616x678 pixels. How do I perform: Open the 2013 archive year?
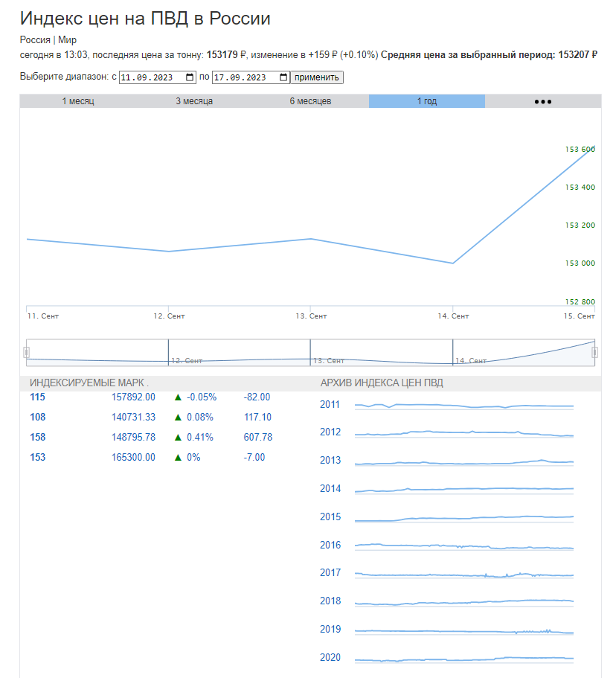click(x=330, y=461)
